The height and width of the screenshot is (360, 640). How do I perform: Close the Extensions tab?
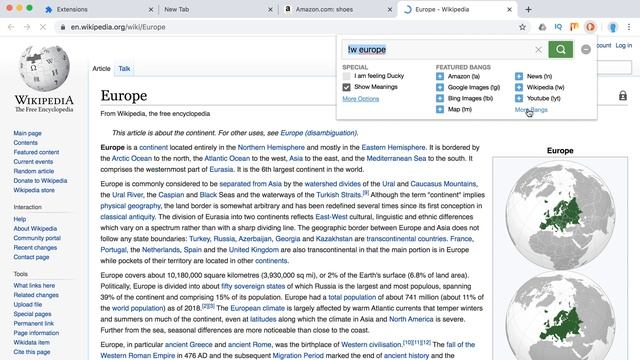pos(151,9)
